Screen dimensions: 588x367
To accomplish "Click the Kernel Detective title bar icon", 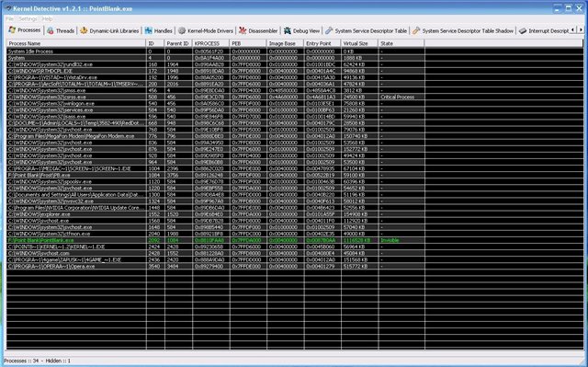I will click(x=8, y=8).
